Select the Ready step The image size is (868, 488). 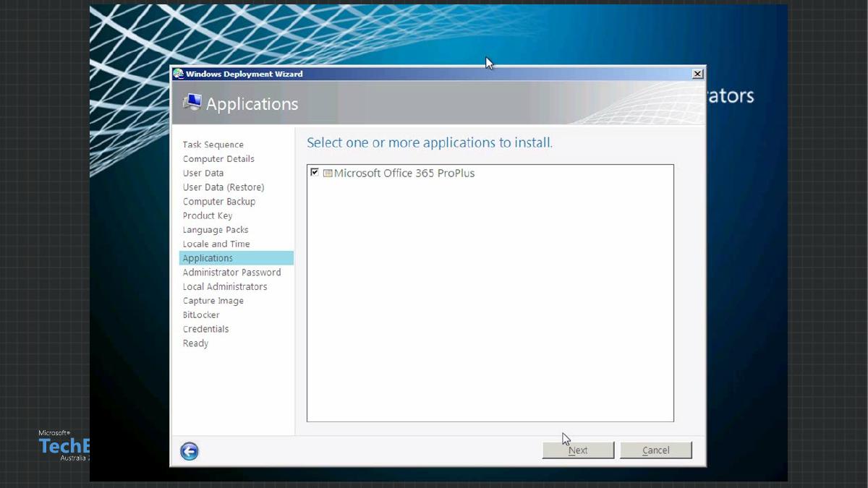coord(195,343)
